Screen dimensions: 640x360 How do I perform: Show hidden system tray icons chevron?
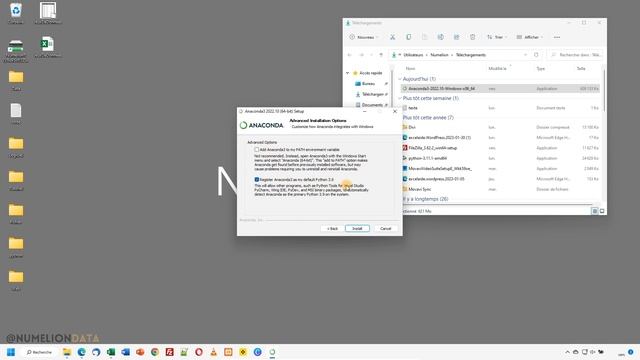pos(567,352)
